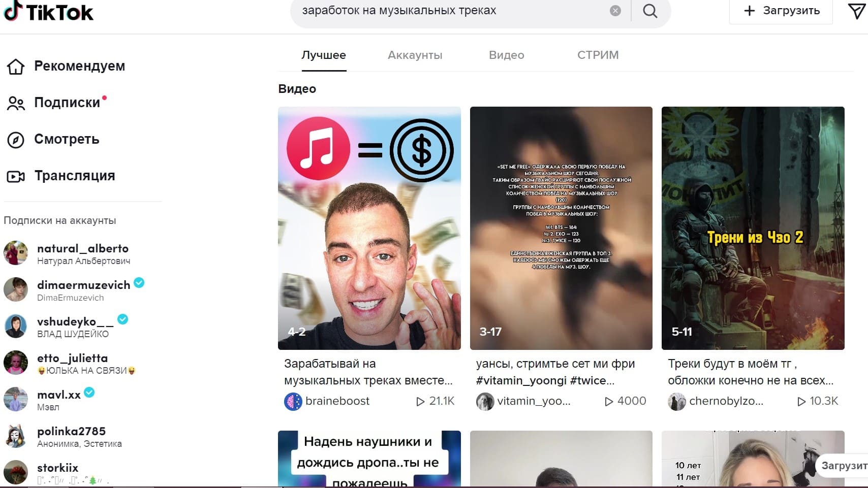Click the Видео section heading

pos(297,89)
